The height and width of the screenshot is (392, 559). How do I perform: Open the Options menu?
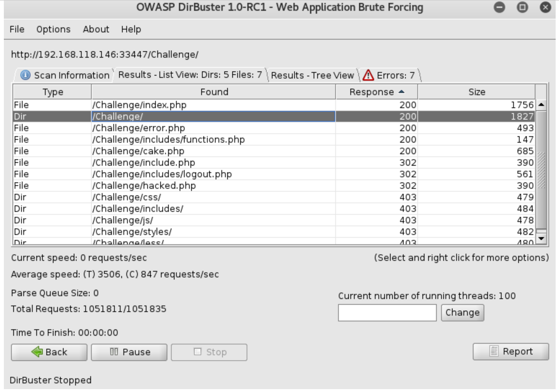(53, 29)
